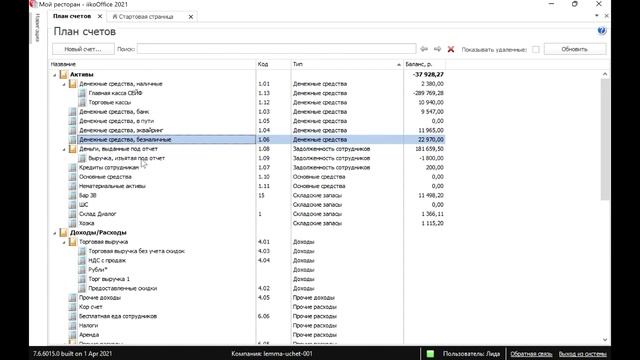Select the Активы folder icon
Screen dimensions: 640x360
pos(63,74)
